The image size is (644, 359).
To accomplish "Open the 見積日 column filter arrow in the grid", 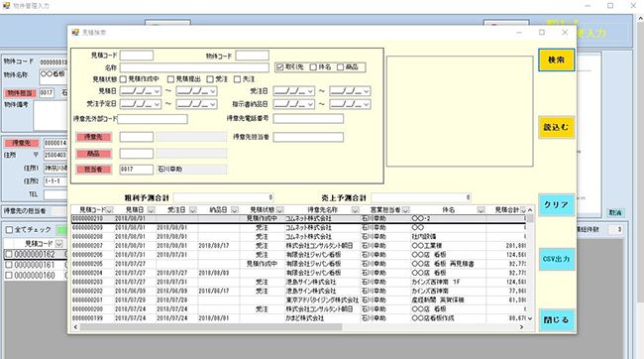I will click(x=152, y=210).
